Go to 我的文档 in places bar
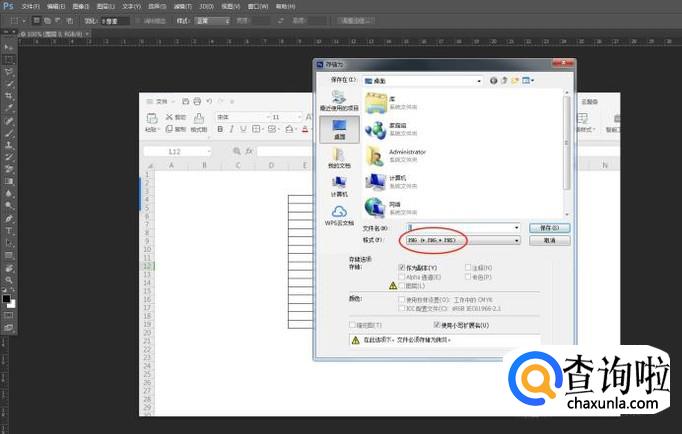This screenshot has height=434, width=682. (x=339, y=157)
